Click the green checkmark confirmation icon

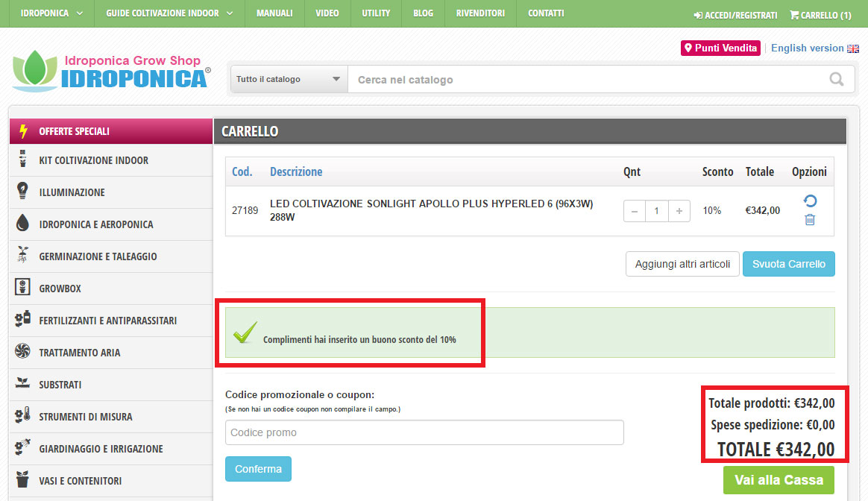point(245,333)
